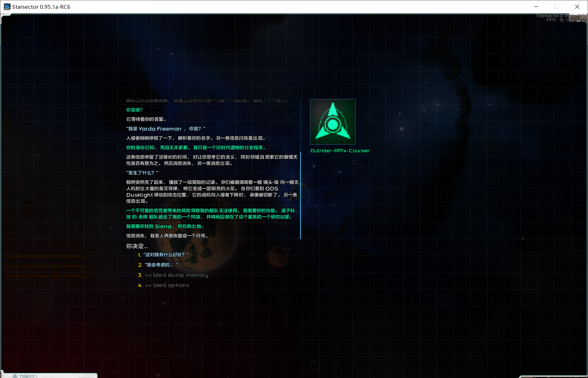The width and height of the screenshot is (588, 378).
Task: Maximize the Starsector window
Action: click(x=556, y=7)
